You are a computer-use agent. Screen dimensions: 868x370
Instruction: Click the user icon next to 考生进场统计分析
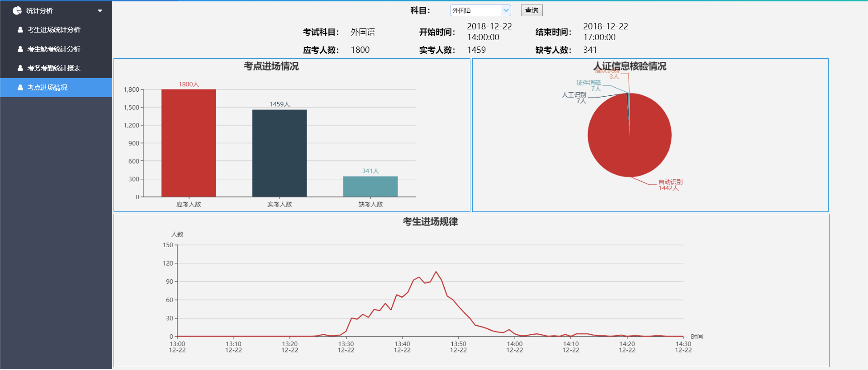click(x=20, y=30)
